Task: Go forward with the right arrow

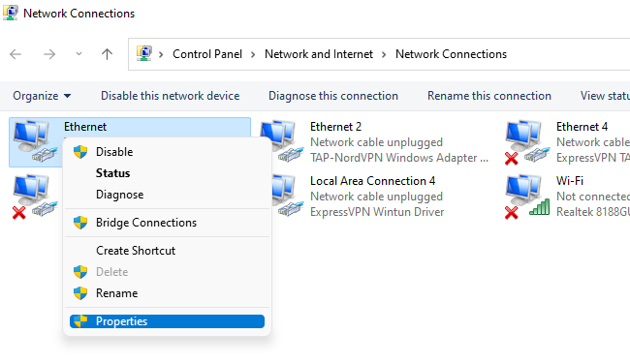Action: pyautogui.click(x=49, y=54)
